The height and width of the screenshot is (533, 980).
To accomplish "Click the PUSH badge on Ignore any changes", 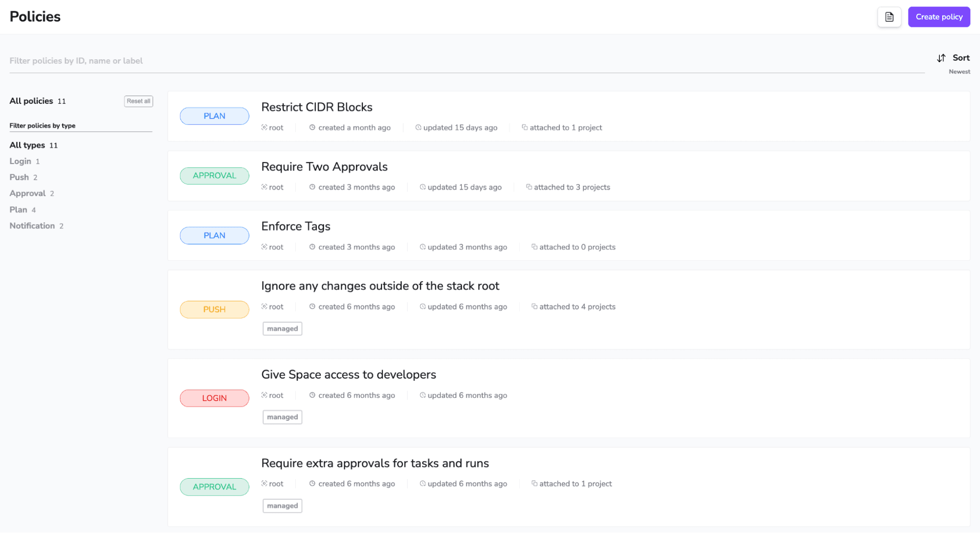I will pyautogui.click(x=214, y=309).
